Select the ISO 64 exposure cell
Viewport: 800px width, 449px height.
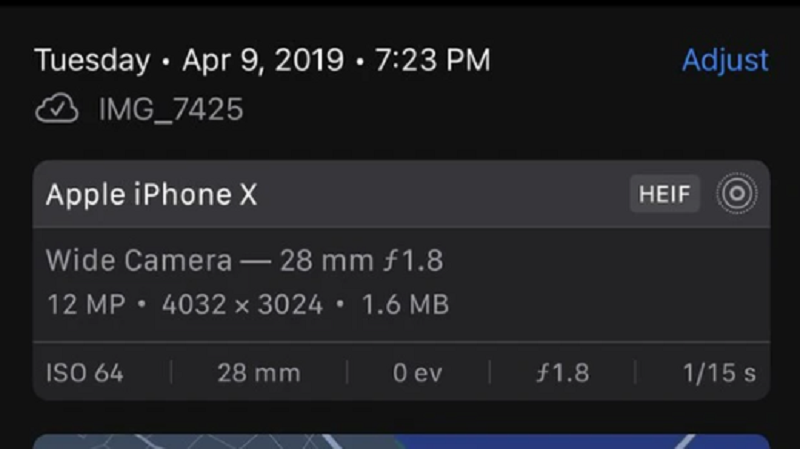point(85,373)
